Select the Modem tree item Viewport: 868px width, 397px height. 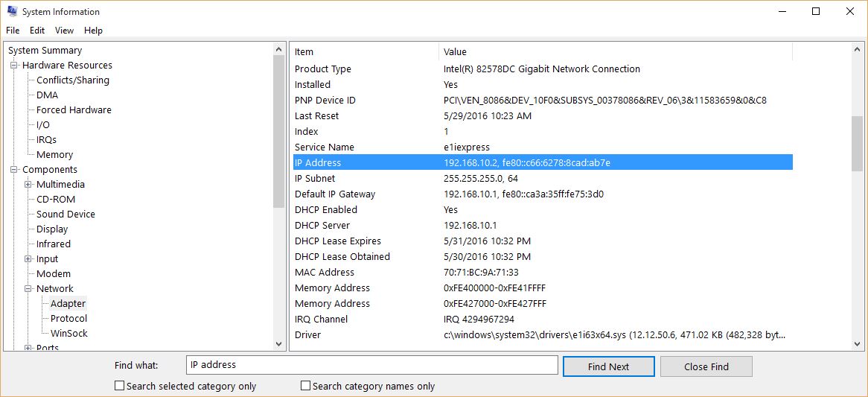(53, 274)
